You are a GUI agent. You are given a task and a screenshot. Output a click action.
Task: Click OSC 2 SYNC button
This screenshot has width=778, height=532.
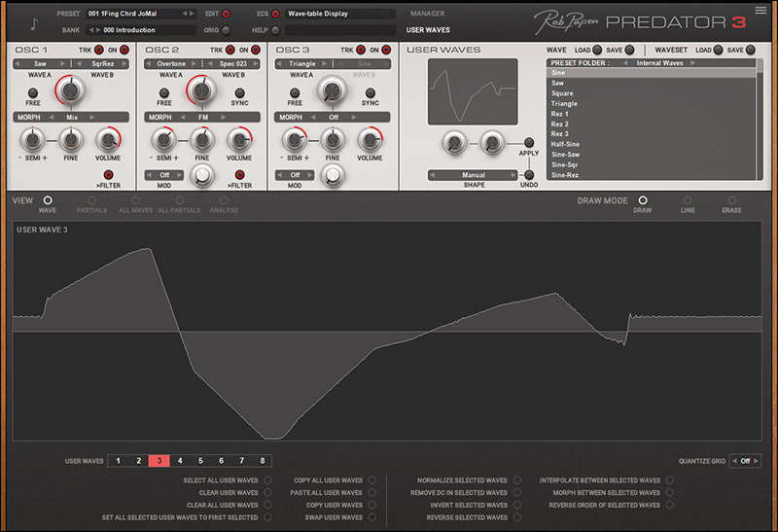coord(239,92)
